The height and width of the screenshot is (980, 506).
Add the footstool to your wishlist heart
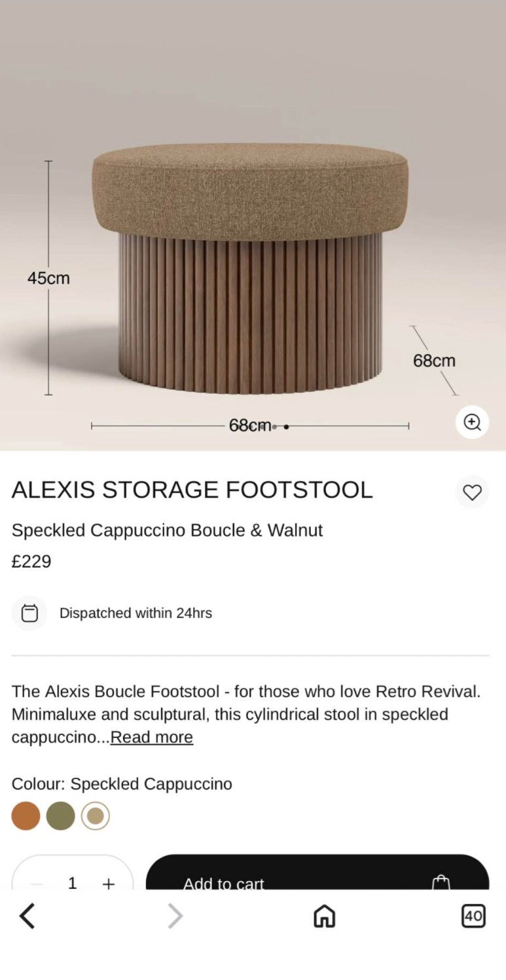(x=473, y=493)
